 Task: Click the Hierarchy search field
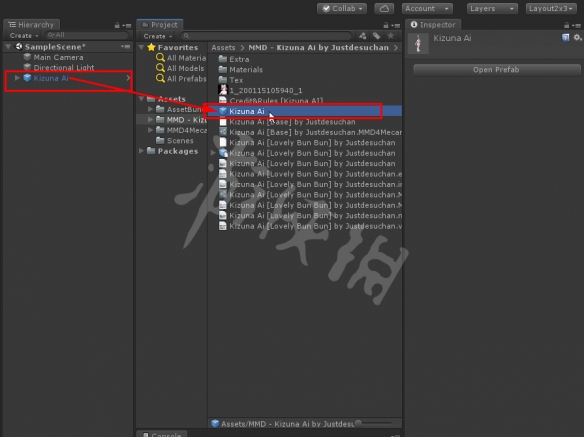pos(87,35)
